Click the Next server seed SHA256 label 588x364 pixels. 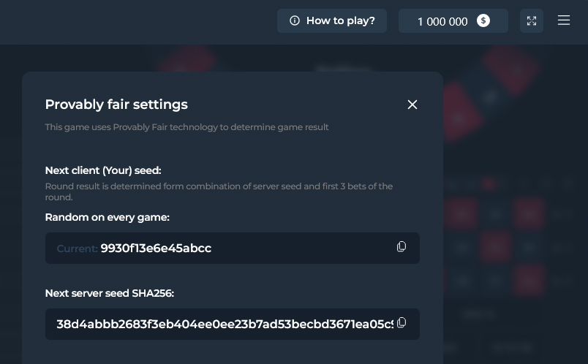point(110,293)
